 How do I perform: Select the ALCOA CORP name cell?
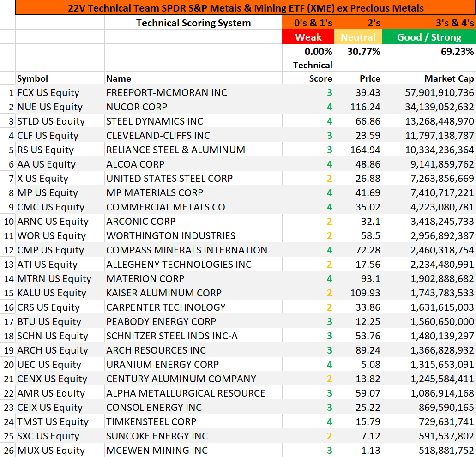tap(193, 164)
